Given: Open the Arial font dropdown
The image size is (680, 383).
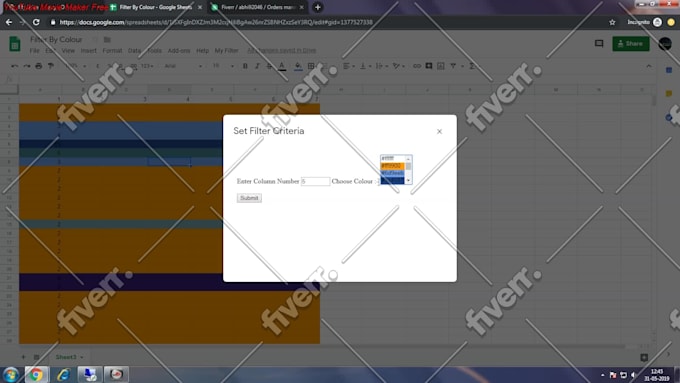Looking at the screenshot, I should [183, 66].
